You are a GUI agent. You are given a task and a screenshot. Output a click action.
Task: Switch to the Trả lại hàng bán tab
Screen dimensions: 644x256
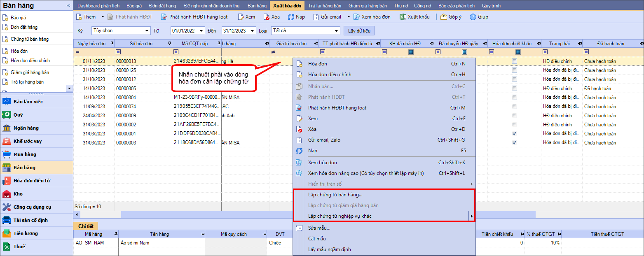pos(325,6)
